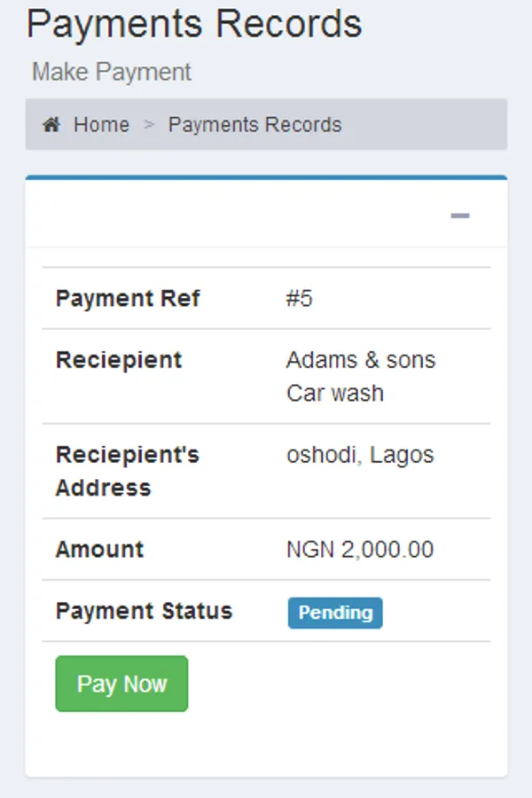Click the Amount label

pos(98,550)
